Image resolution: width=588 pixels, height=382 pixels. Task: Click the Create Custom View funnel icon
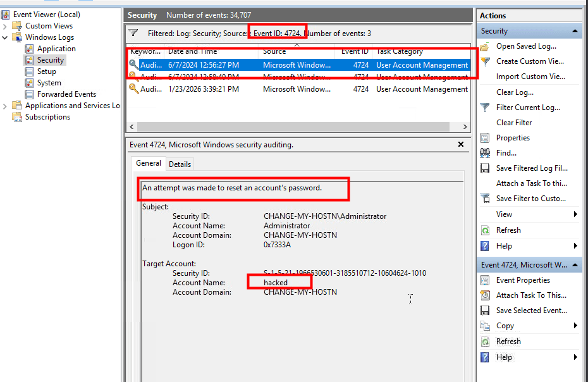(x=485, y=61)
